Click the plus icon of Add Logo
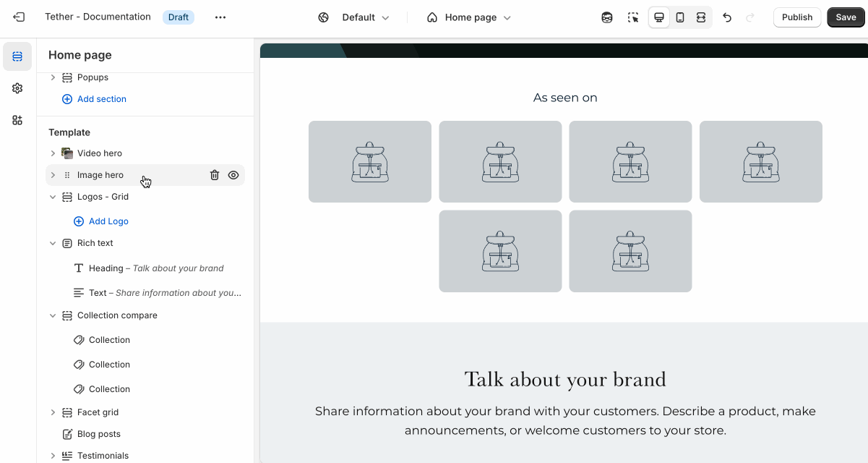868x463 pixels. 79,221
